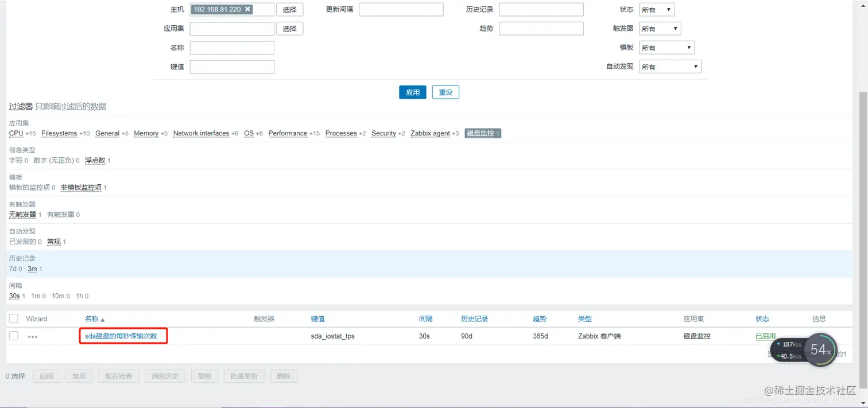The image size is (868, 408).
Task: Filter by Network interfaces application
Action: click(201, 133)
